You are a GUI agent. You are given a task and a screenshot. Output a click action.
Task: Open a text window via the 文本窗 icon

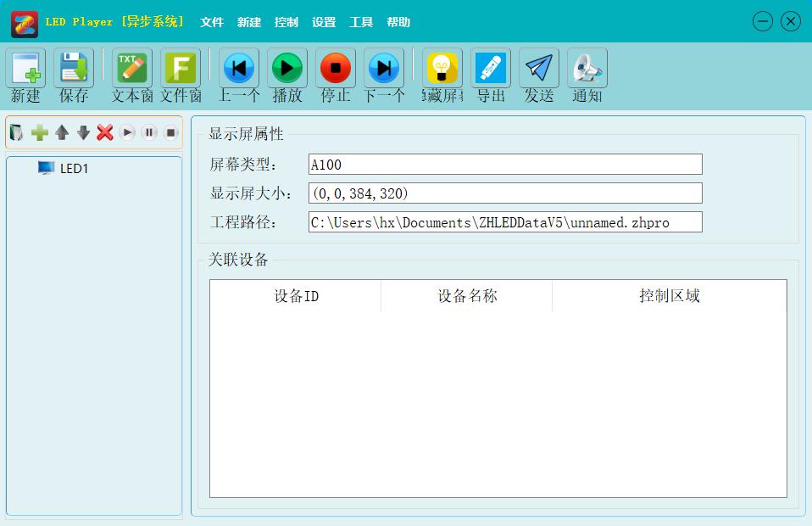131,69
